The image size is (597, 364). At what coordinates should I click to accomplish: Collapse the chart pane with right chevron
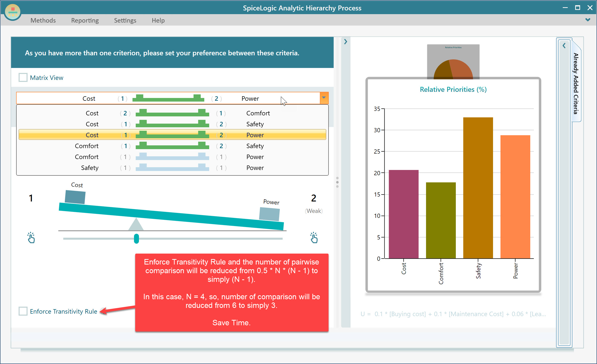tap(345, 42)
